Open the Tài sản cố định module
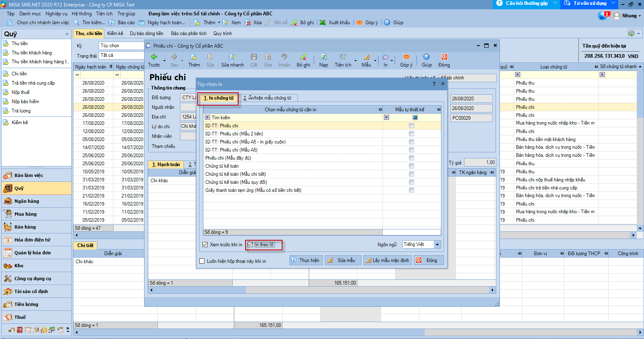The width and height of the screenshot is (644, 339). (x=37, y=291)
